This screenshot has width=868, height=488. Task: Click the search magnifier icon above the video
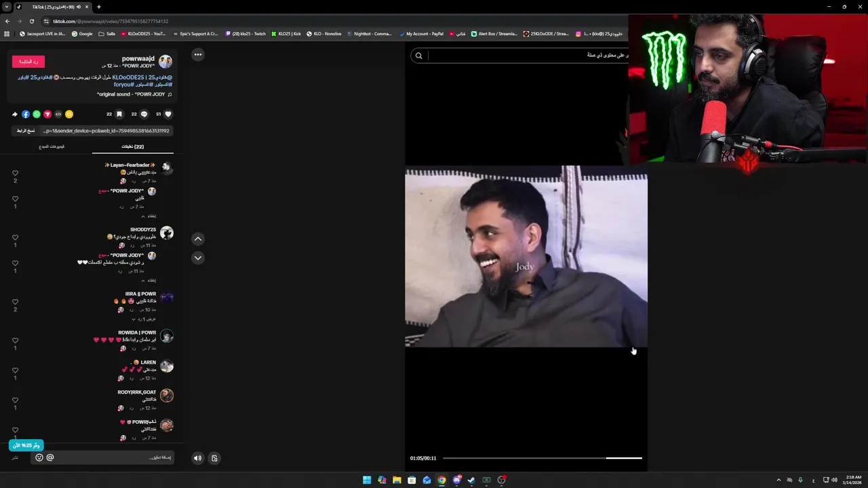tap(418, 56)
